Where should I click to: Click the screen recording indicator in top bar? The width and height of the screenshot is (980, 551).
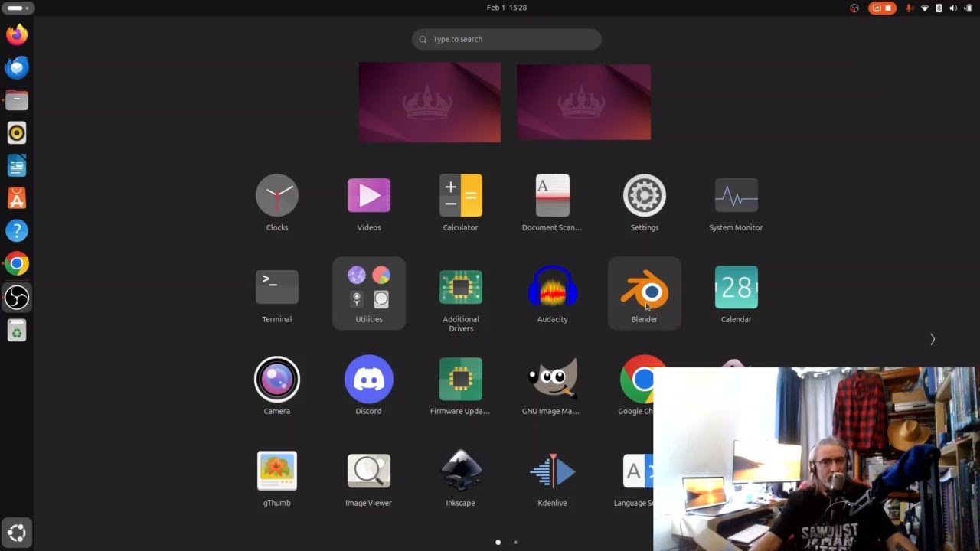tap(882, 8)
